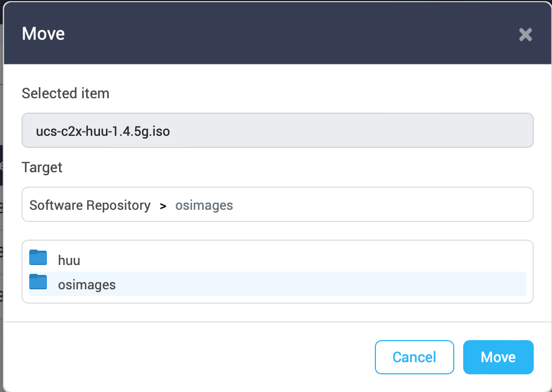Viewport: 552px width, 392px height.
Task: Click the osimages folder icon
Action: click(x=38, y=283)
